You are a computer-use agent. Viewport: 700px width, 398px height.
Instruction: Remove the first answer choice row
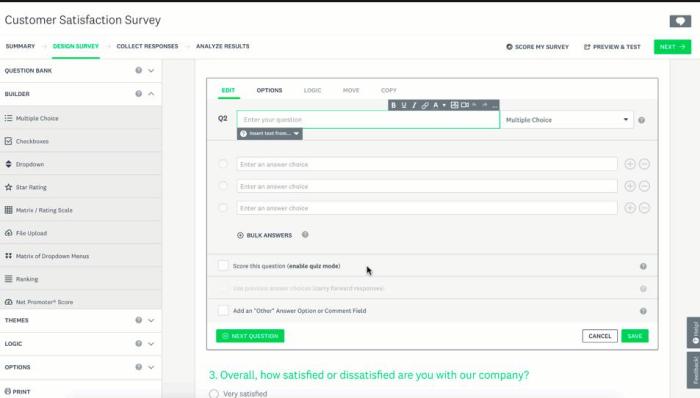tap(644, 164)
